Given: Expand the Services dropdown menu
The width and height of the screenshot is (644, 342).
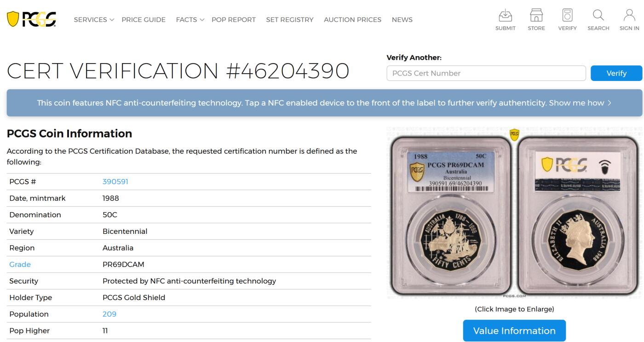Looking at the screenshot, I should pyautogui.click(x=94, y=20).
